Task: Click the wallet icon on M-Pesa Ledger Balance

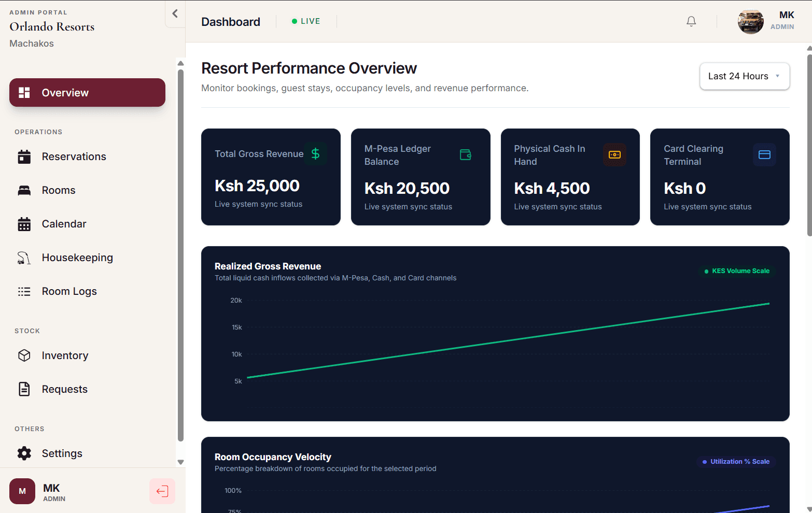Action: [465, 154]
